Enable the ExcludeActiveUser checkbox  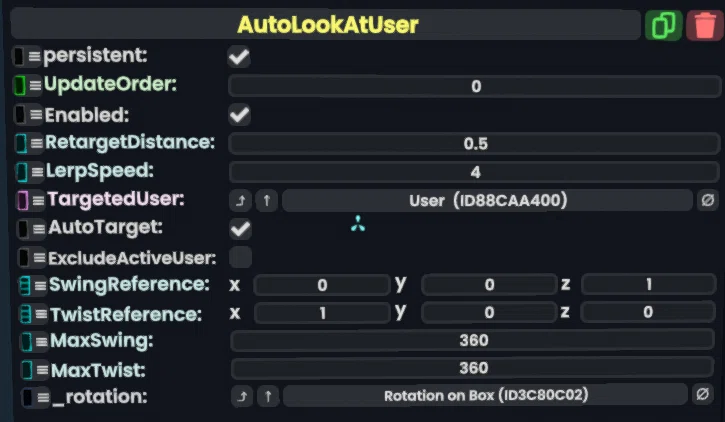point(240,257)
